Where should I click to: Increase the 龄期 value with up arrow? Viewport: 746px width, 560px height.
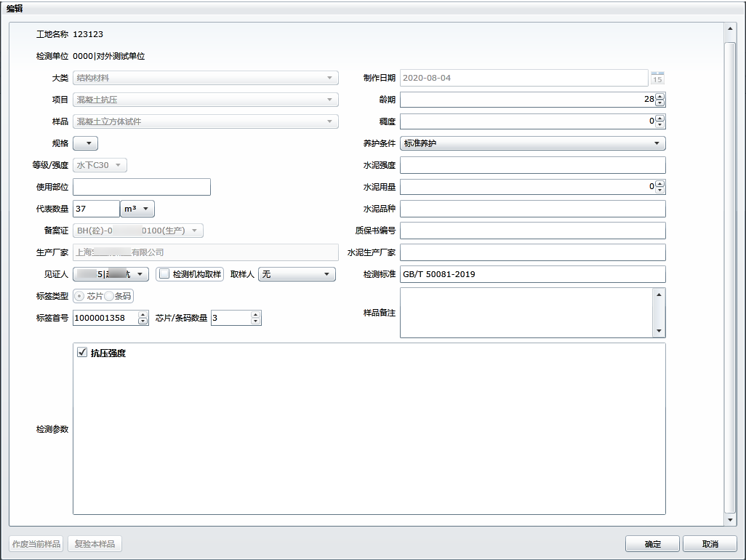click(659, 96)
